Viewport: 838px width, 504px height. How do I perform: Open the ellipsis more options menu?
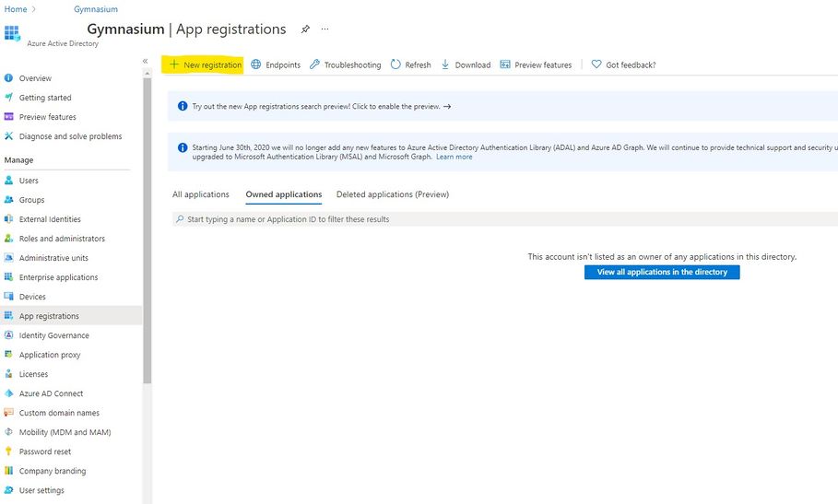[x=325, y=29]
